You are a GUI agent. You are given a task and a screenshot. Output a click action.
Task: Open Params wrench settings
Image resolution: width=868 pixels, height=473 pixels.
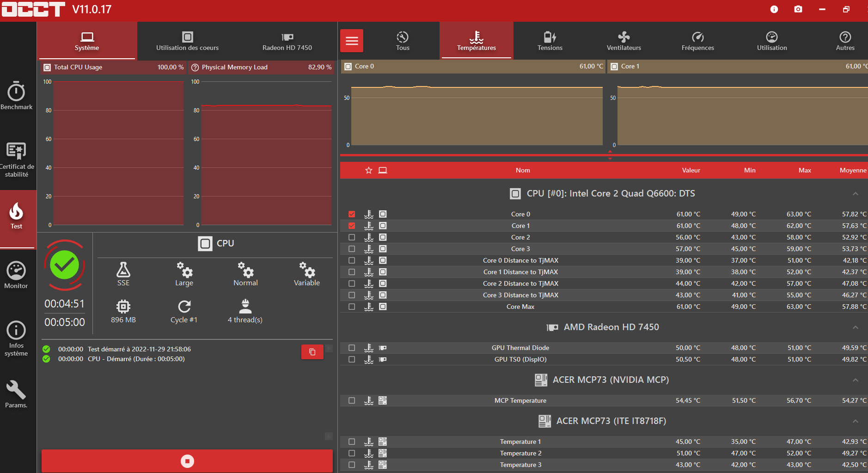click(17, 394)
